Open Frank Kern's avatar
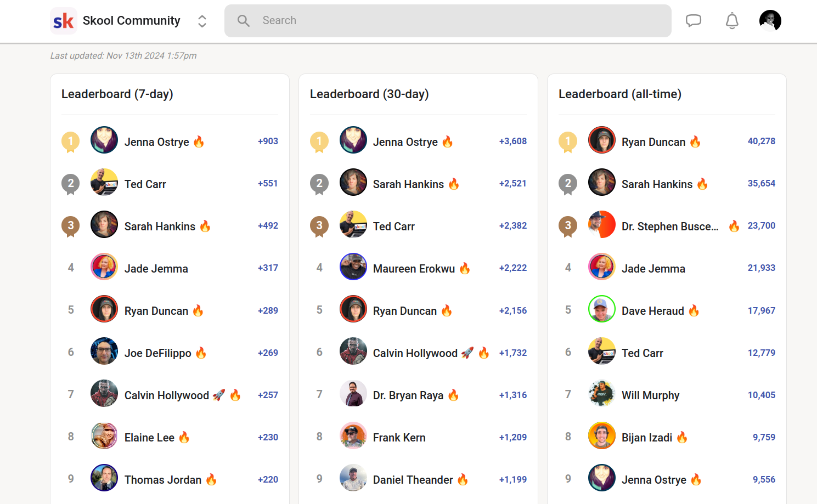Image resolution: width=817 pixels, height=504 pixels. pyautogui.click(x=353, y=435)
